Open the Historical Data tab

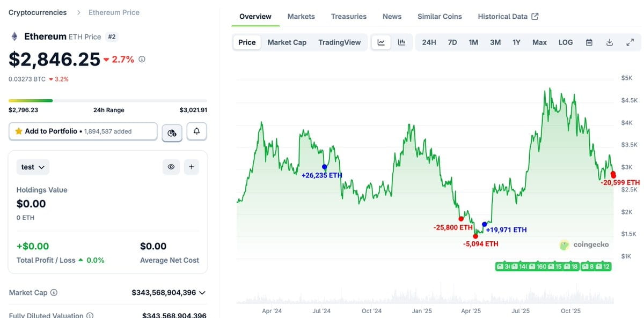pos(508,17)
